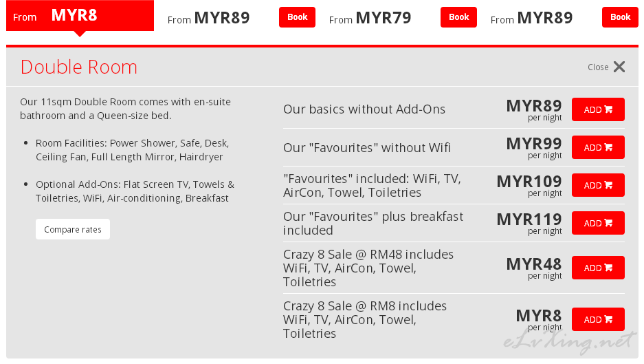The width and height of the screenshot is (644, 364).
Task: Add the Crazy 8 Sale MYR48 rate
Action: tap(598, 268)
